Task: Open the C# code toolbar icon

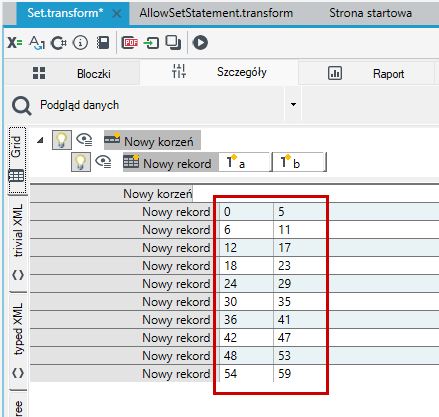Action: (59, 43)
